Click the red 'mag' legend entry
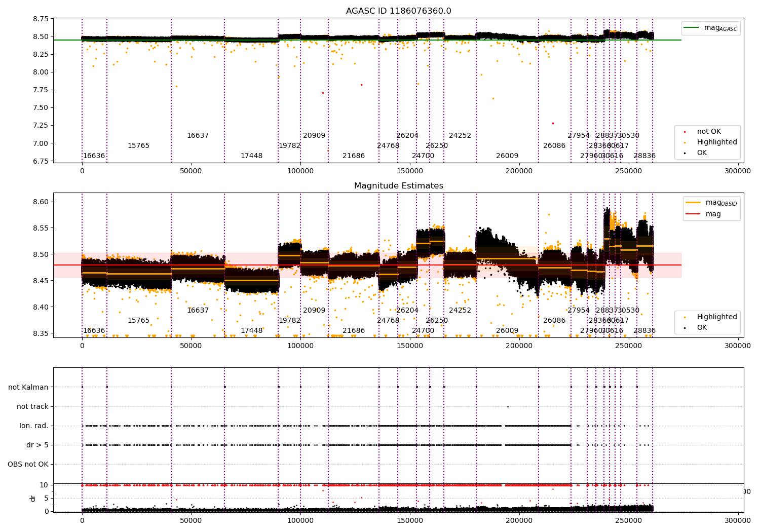The height and width of the screenshot is (532, 760). [x=703, y=214]
